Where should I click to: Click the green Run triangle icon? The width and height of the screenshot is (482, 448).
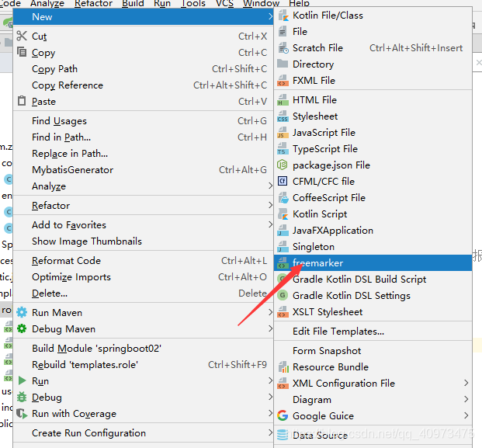pyautogui.click(x=22, y=380)
